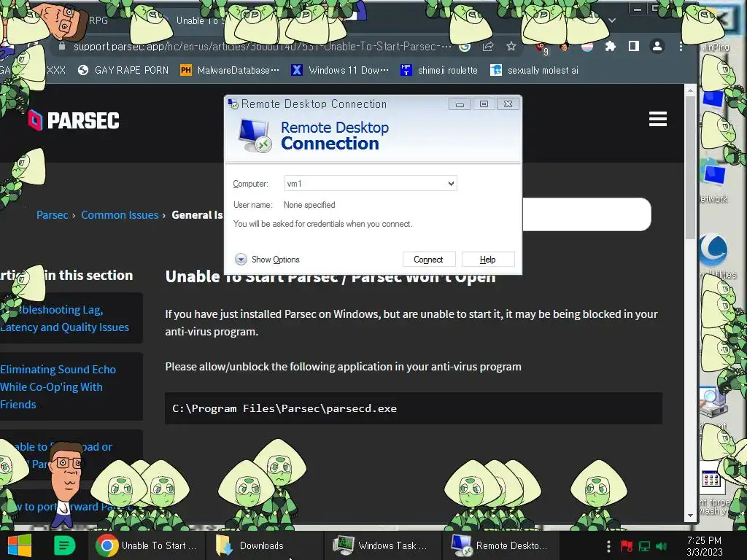
Task: Click the Google icon in the address bar
Action: click(465, 46)
